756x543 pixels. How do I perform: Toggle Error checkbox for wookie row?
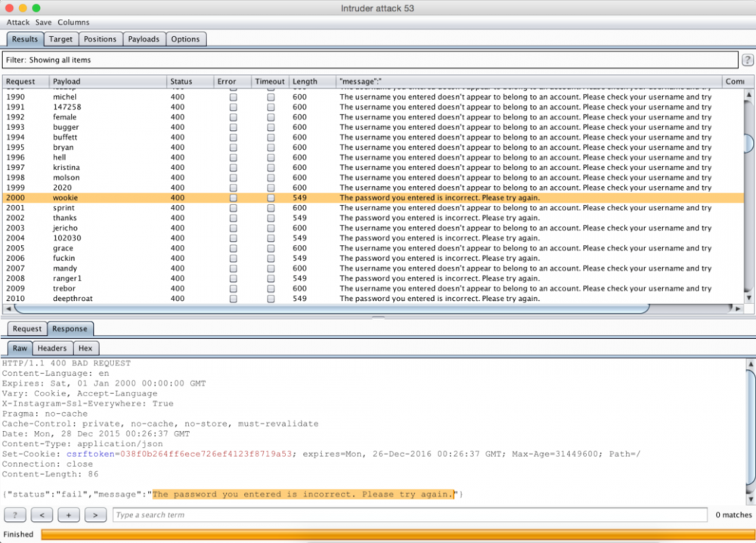(x=233, y=198)
